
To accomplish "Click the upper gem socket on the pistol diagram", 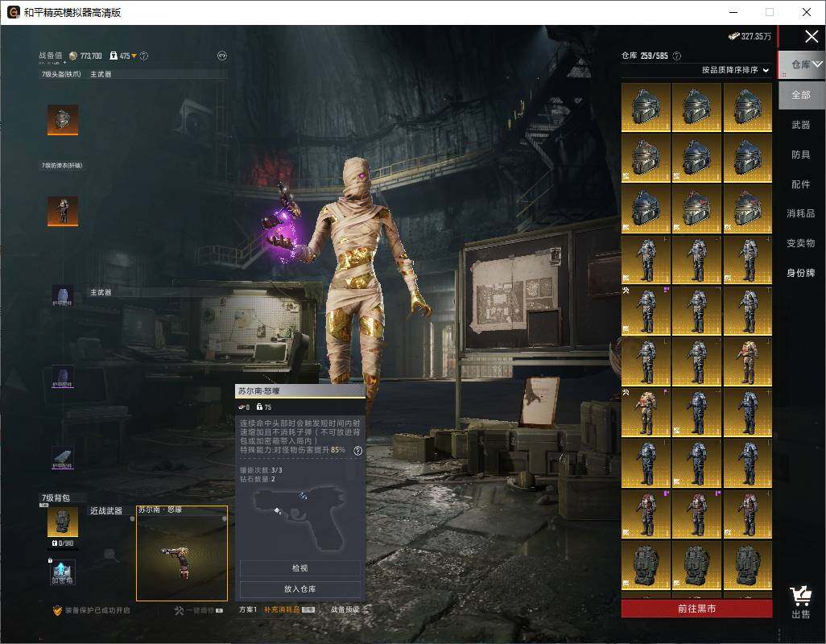I will coord(303,496).
